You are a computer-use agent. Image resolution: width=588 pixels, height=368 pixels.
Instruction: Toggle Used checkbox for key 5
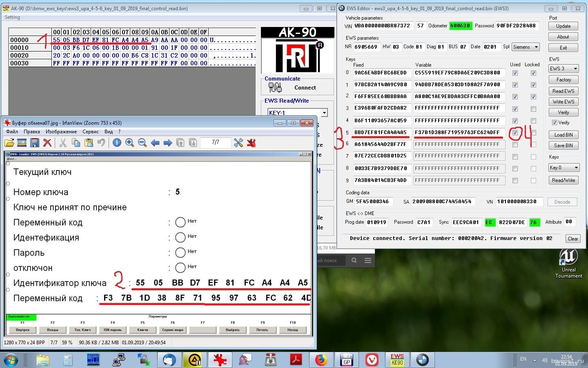[x=515, y=133]
